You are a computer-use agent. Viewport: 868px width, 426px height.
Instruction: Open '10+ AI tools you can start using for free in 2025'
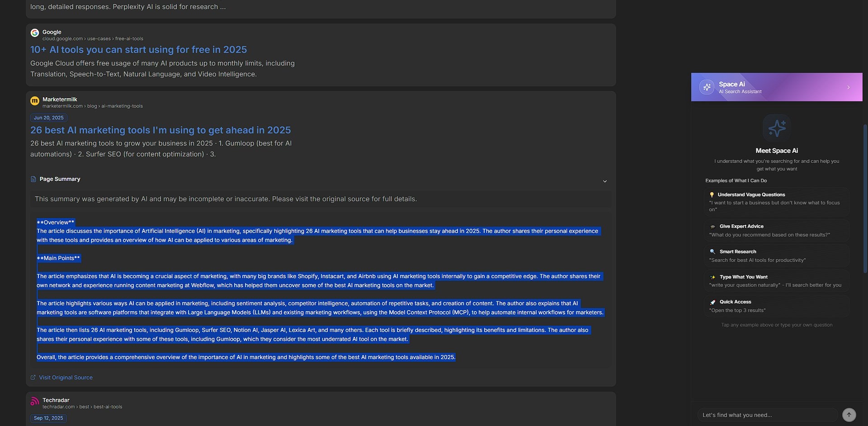pos(138,50)
